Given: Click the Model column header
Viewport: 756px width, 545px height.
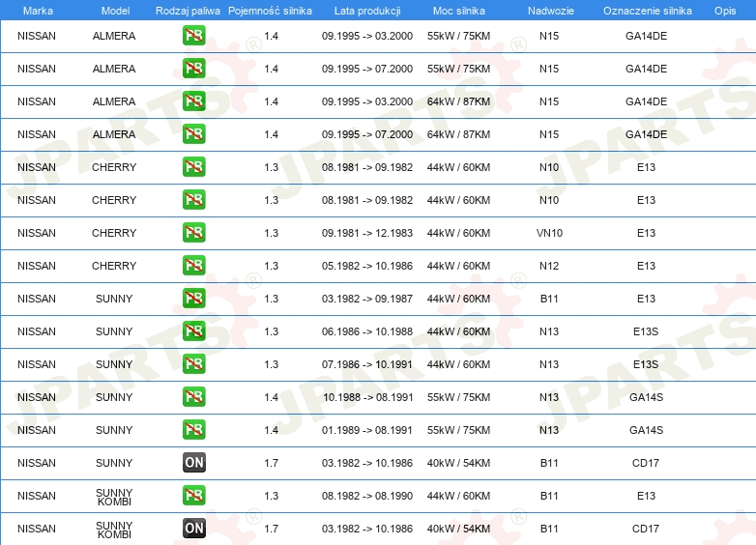Looking at the screenshot, I should pos(115,11).
